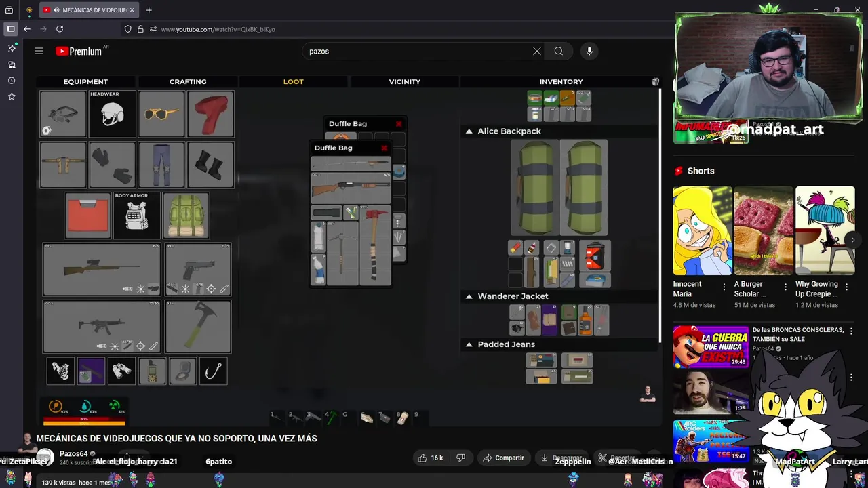The width and height of the screenshot is (868, 488).
Task: Dislike the video
Action: click(x=460, y=457)
